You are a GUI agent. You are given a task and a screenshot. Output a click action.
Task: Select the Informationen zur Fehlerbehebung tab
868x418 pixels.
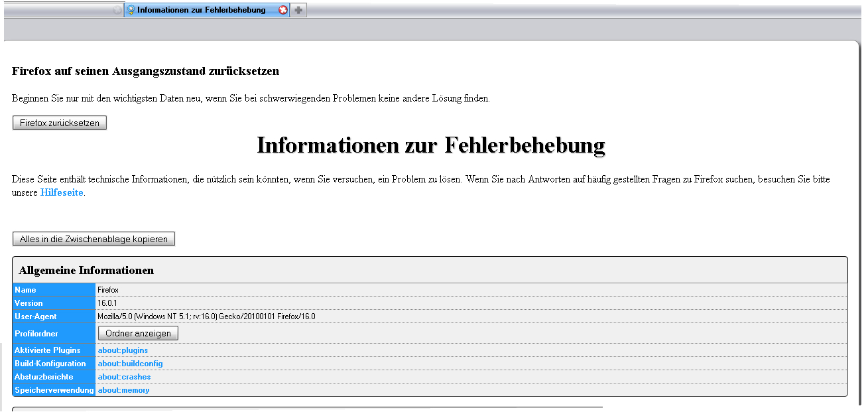[207, 10]
